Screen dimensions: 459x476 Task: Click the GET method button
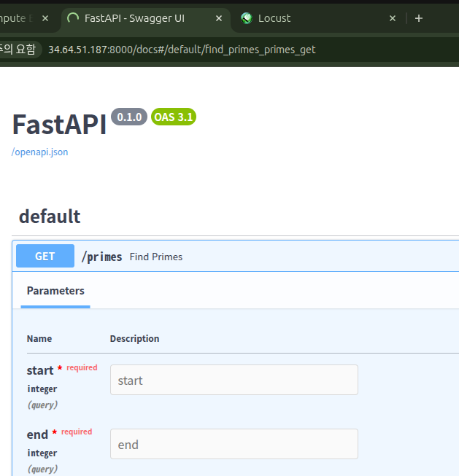point(45,256)
